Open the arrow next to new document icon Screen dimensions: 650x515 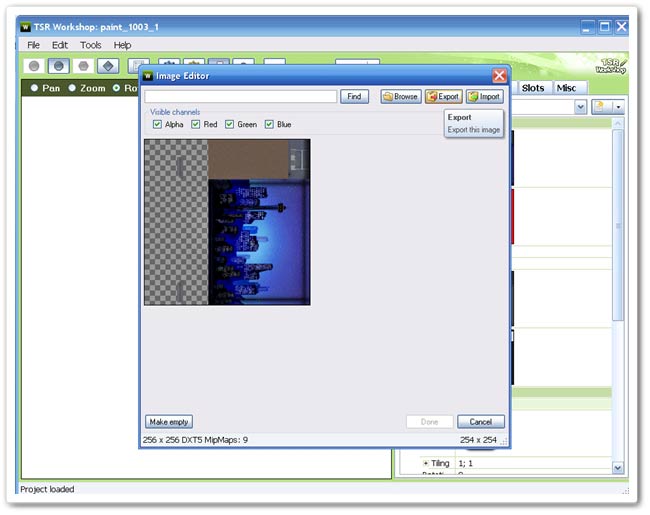pyautogui.click(x=619, y=106)
